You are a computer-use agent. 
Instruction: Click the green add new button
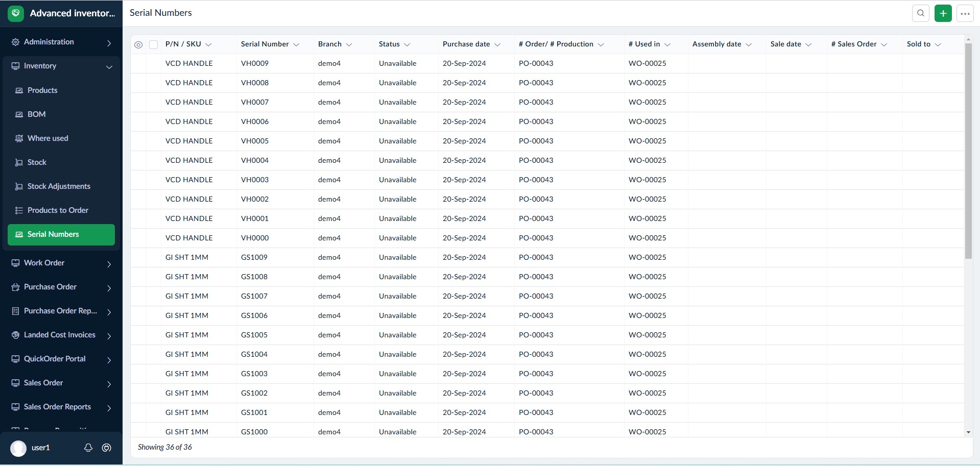(x=943, y=13)
